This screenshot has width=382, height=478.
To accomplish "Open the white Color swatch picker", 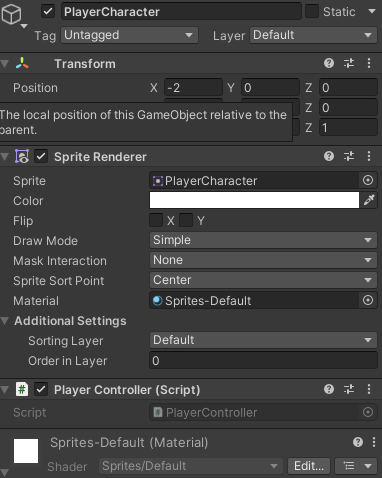I will [254, 200].
